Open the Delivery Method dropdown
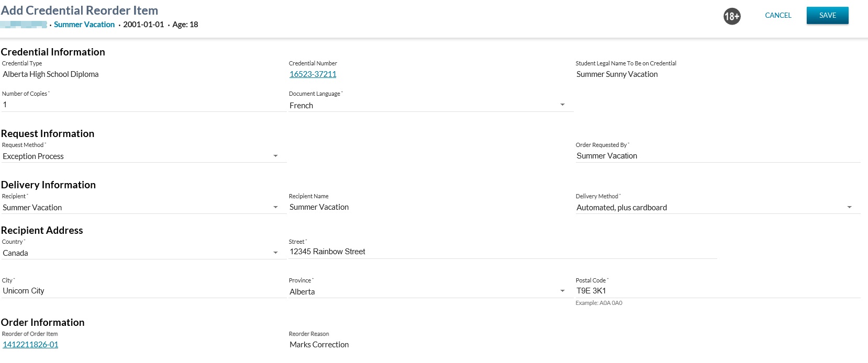The image size is (868, 363). click(x=849, y=208)
